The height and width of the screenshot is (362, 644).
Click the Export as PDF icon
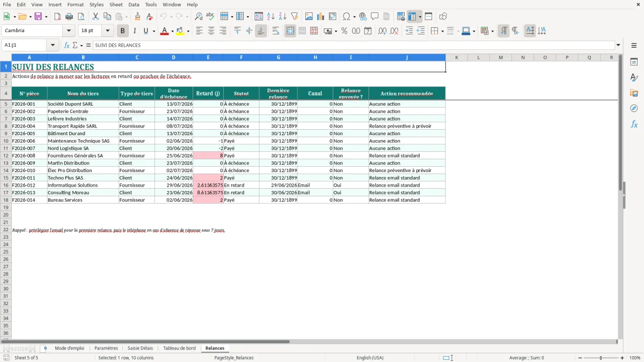[x=57, y=17]
